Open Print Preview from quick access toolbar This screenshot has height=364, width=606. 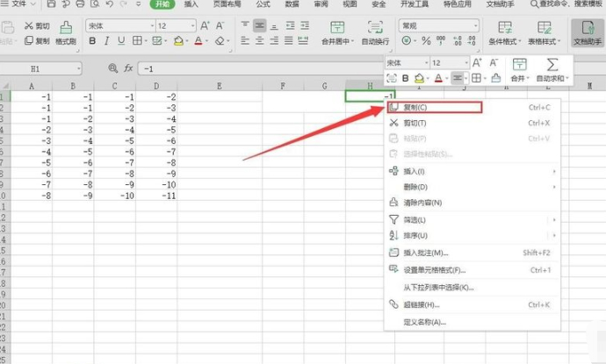tap(95, 4)
